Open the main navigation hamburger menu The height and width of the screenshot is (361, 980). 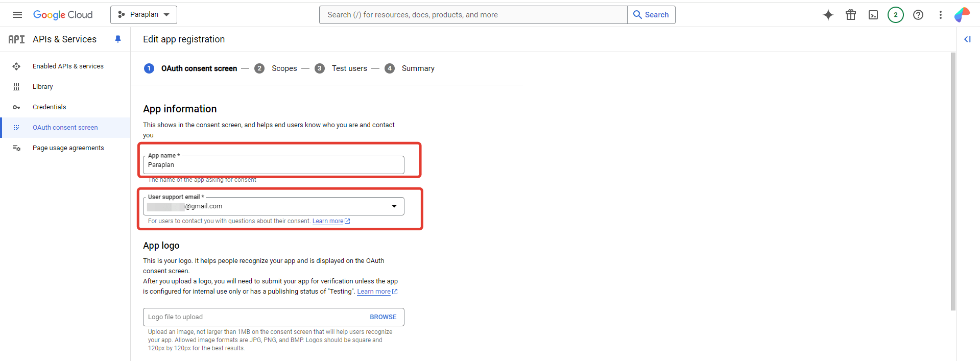pyautogui.click(x=17, y=15)
